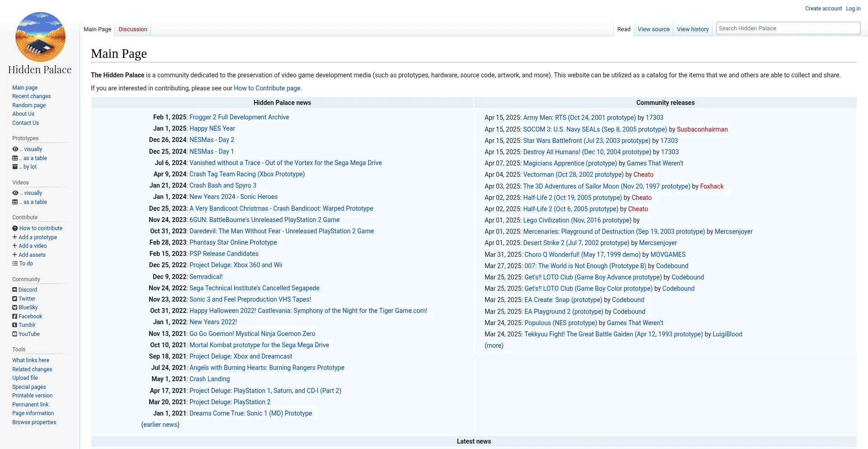868x449 pixels.
Task: Go to the YouTube sidebar icon link
Action: tap(15, 334)
